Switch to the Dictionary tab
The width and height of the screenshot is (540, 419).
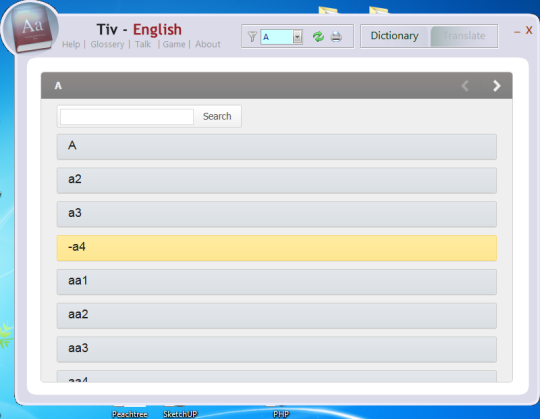[x=394, y=36]
